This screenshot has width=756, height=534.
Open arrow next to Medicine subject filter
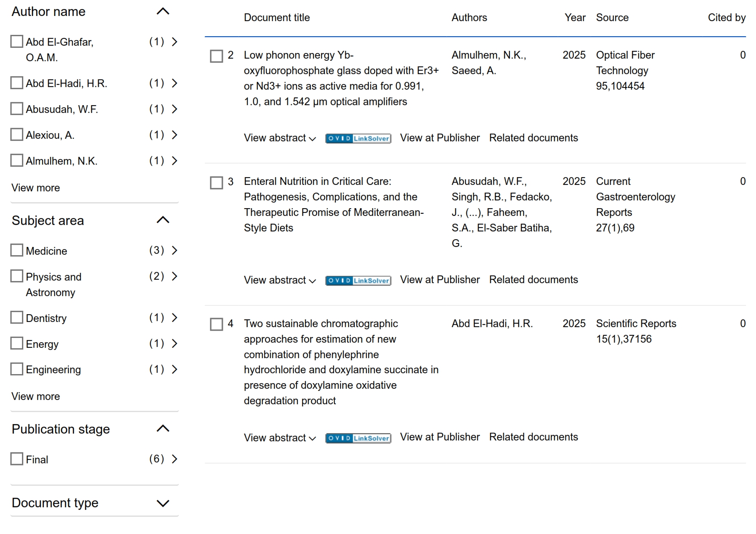pos(175,250)
